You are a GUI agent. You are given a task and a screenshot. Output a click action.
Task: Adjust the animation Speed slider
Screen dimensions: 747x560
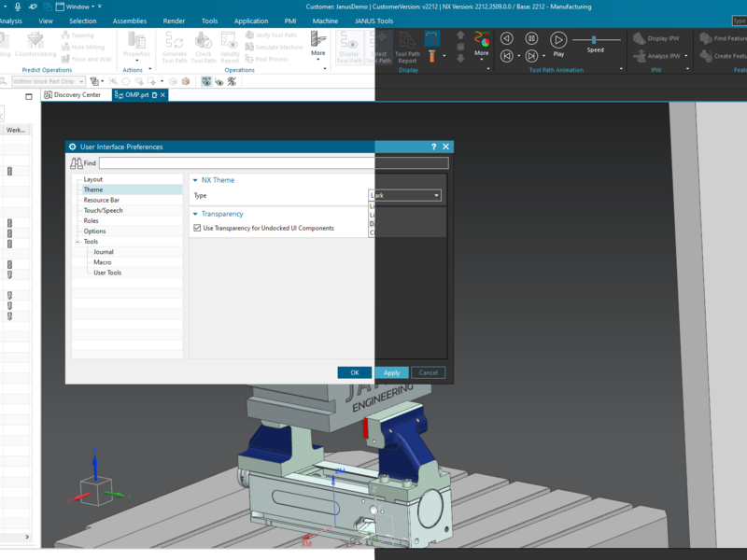pyautogui.click(x=594, y=39)
